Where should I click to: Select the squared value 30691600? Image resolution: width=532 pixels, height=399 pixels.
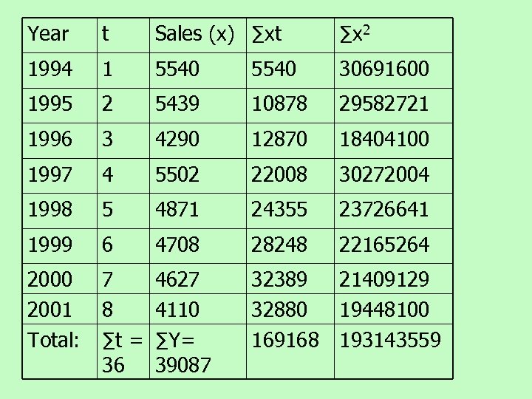[383, 69]
